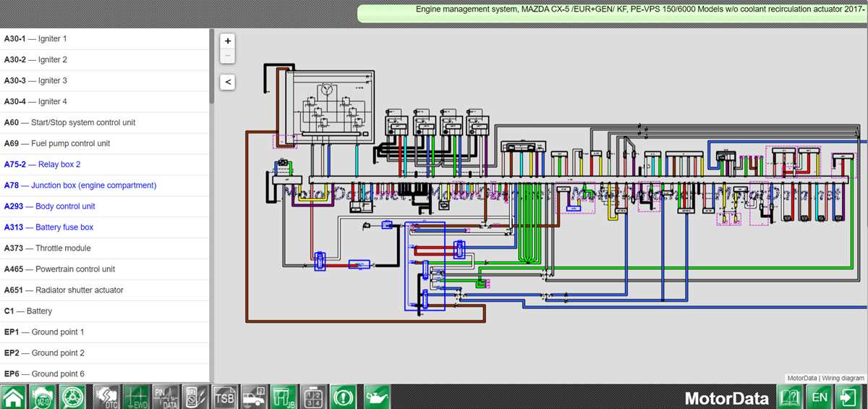Viewport: 868px width, 409px height.
Task: Open the A313 Battery fuse box link
Action: [104, 228]
